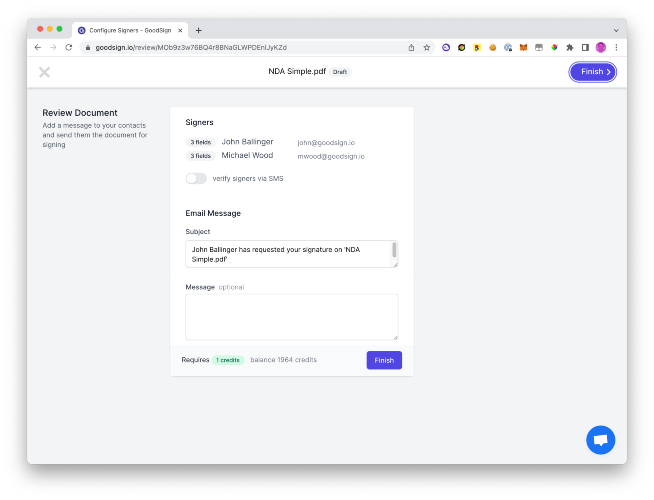The image size is (654, 500).
Task: Click the Draft status badge
Action: pyautogui.click(x=340, y=72)
